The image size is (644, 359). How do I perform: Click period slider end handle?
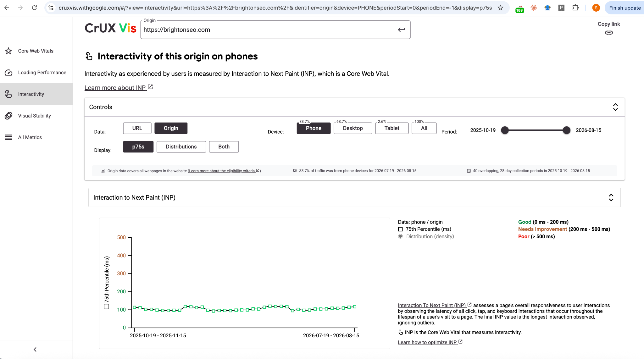tap(566, 130)
